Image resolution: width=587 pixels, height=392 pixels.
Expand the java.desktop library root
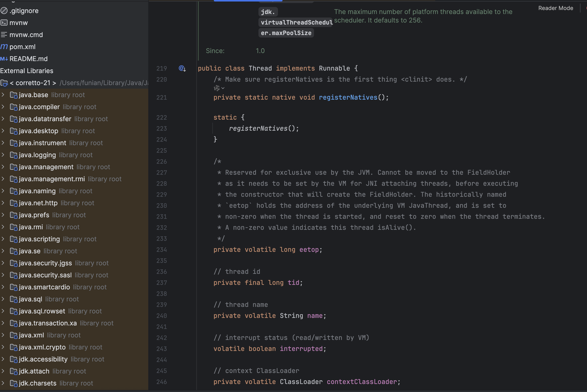(x=3, y=131)
